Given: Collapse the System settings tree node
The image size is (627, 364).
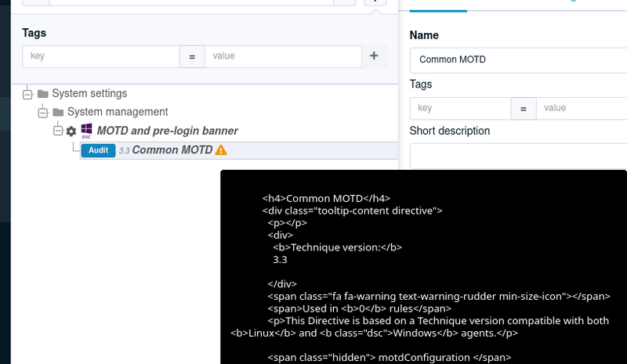Looking at the screenshot, I should tap(27, 94).
